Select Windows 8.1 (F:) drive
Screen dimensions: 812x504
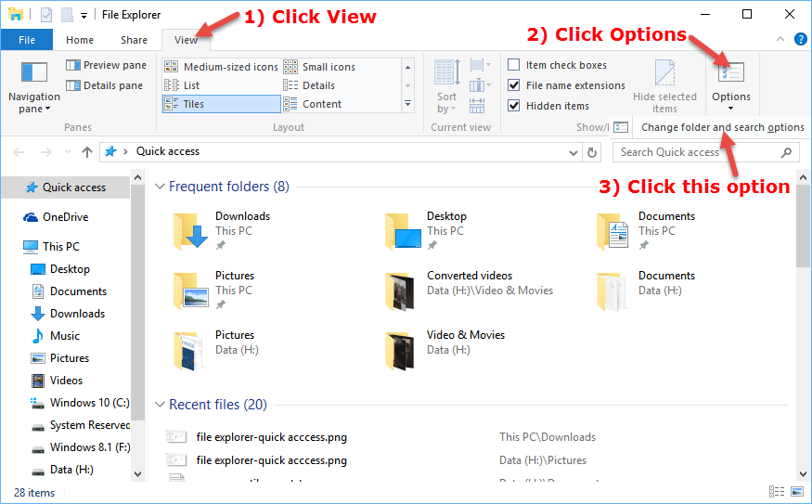coord(80,447)
